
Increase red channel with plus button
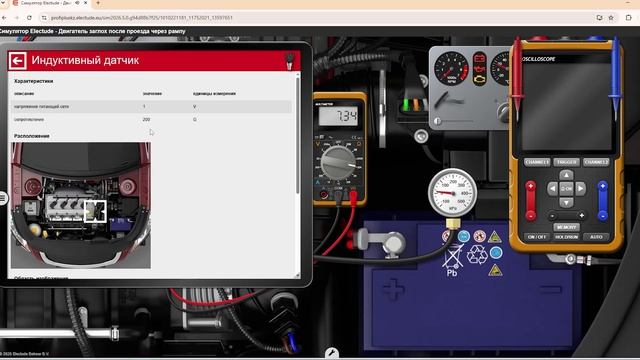click(530, 187)
